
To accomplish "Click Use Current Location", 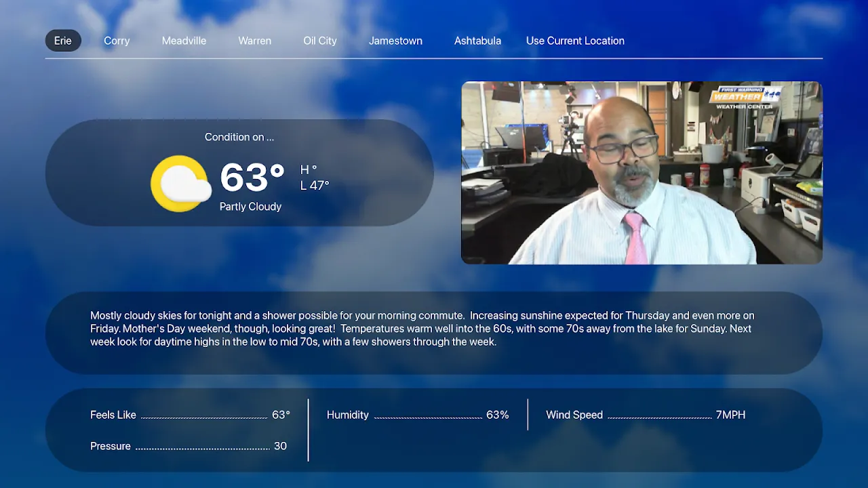I will coord(575,41).
